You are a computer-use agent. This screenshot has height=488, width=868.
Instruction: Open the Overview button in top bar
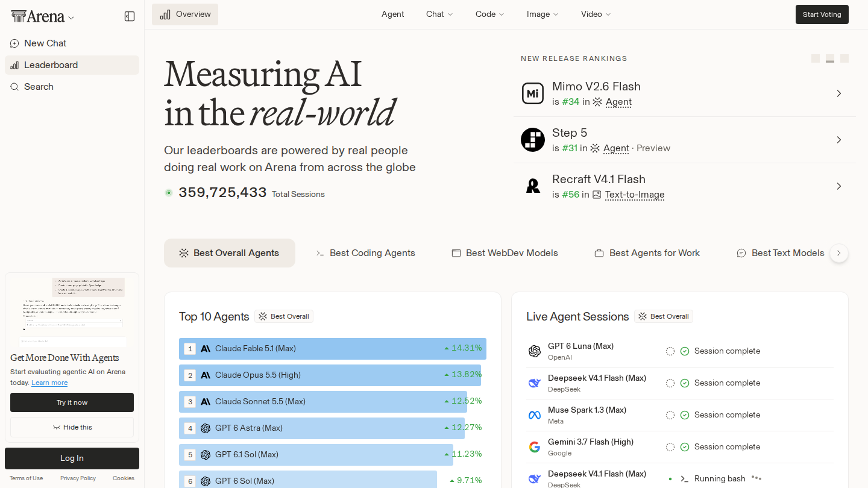185,14
